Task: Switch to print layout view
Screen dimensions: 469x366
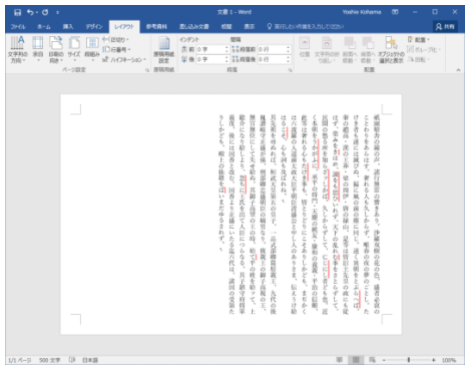Action: pos(356,360)
